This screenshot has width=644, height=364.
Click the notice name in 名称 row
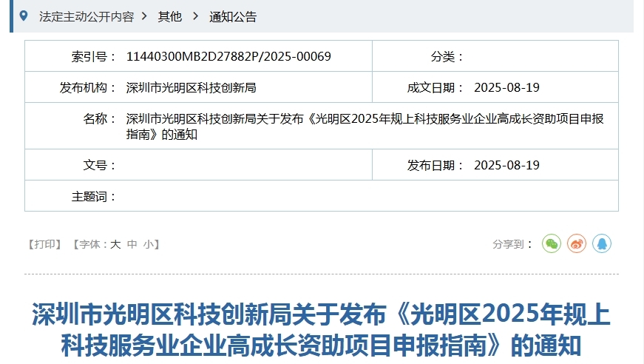[x=365, y=126]
